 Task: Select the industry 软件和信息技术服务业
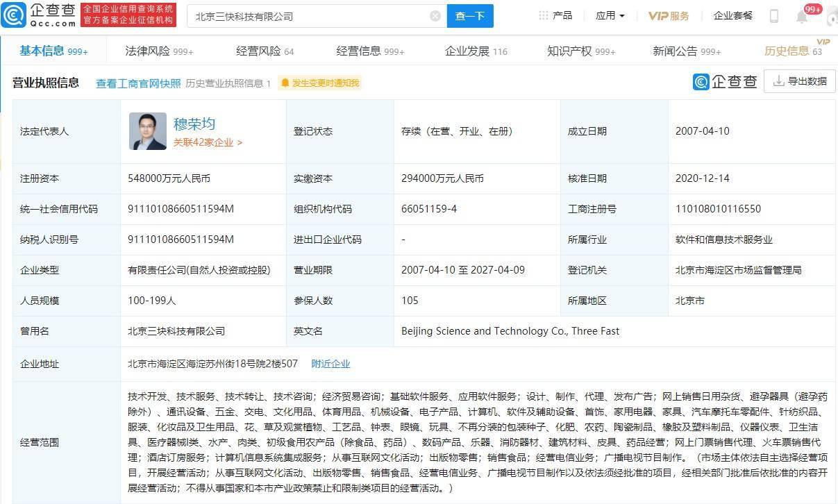(x=724, y=240)
